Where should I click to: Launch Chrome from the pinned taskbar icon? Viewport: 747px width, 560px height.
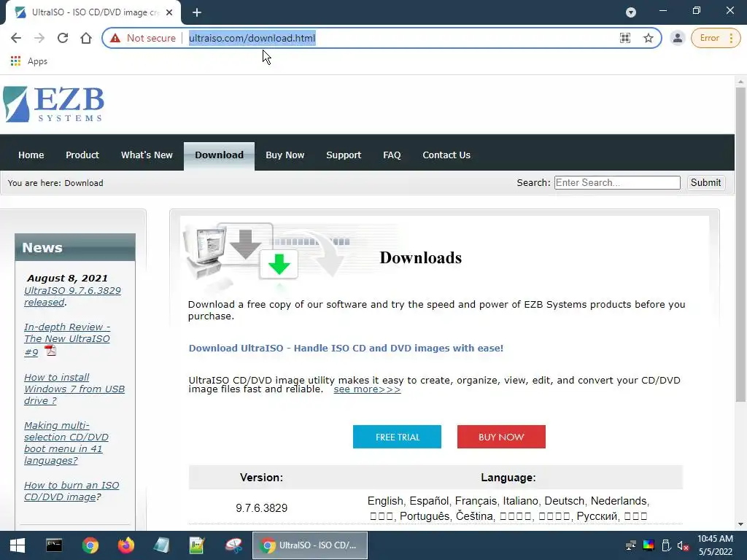[x=90, y=545]
